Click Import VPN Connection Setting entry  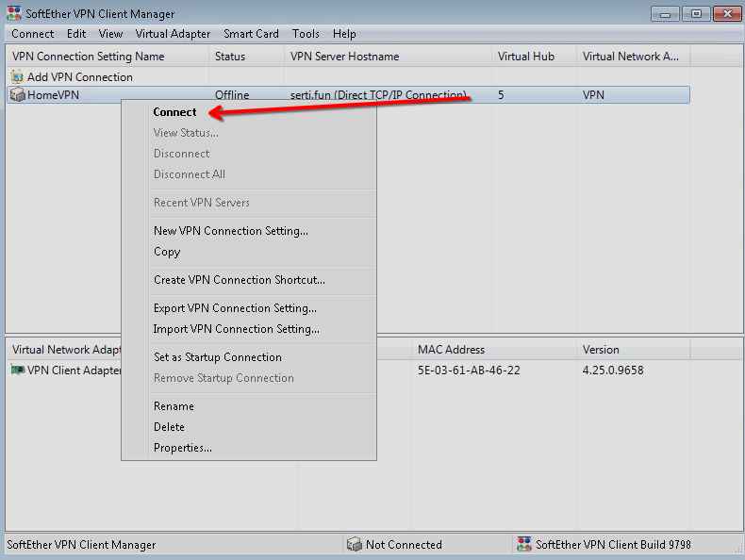click(237, 329)
